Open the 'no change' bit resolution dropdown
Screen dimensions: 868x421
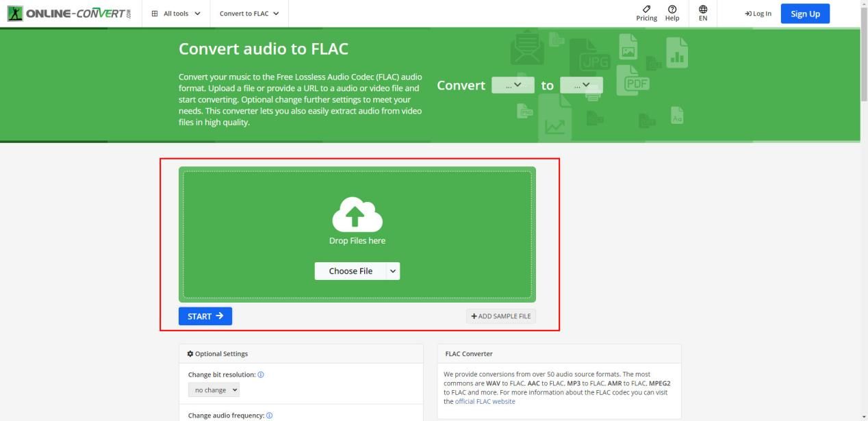click(214, 390)
